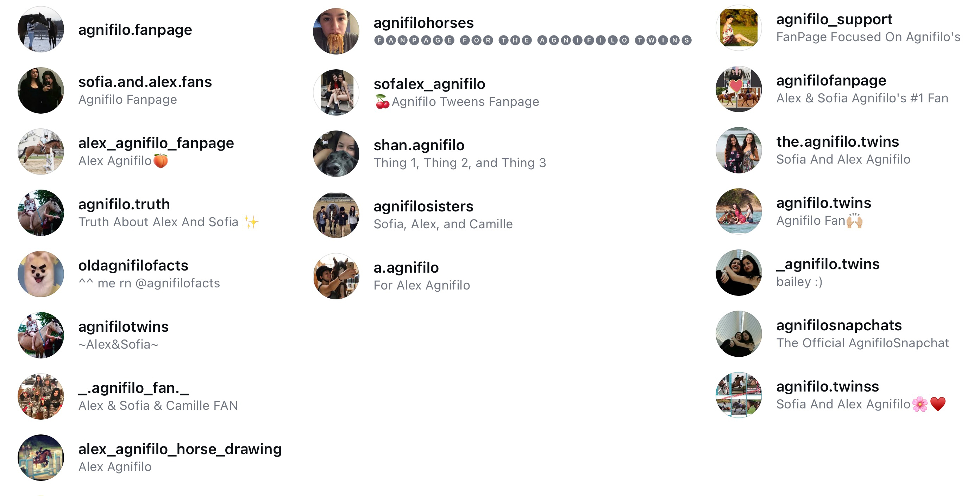This screenshot has width=980, height=496.
Task: Open agnifilotwins username link
Action: pos(123,326)
